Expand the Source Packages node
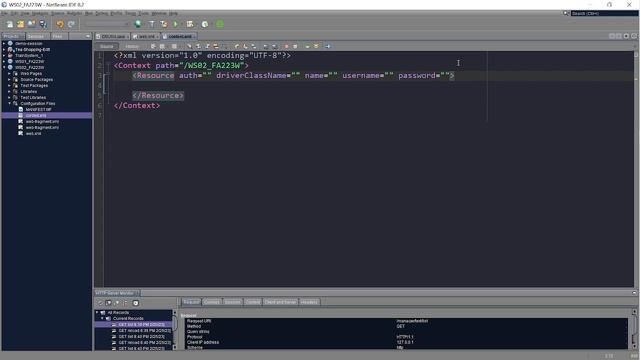This screenshot has width=640, height=360. [x=9, y=80]
